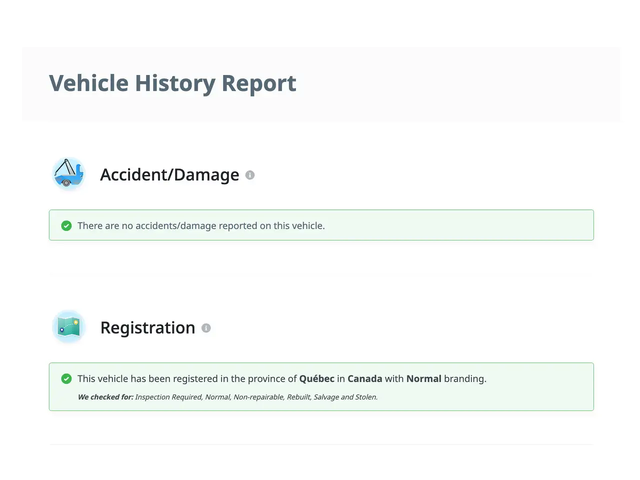Click the Registration section heading

pos(148,328)
